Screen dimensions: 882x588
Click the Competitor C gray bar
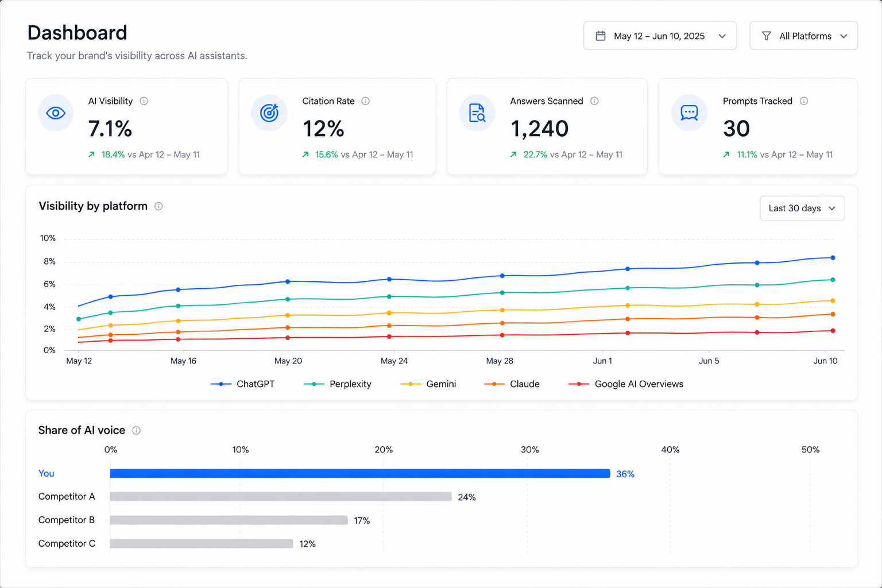pos(202,544)
